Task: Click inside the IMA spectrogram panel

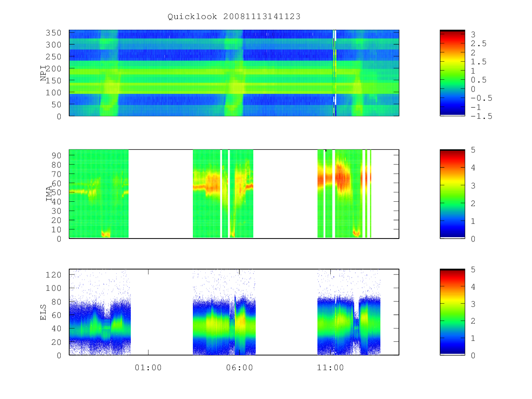Action: click(234, 194)
